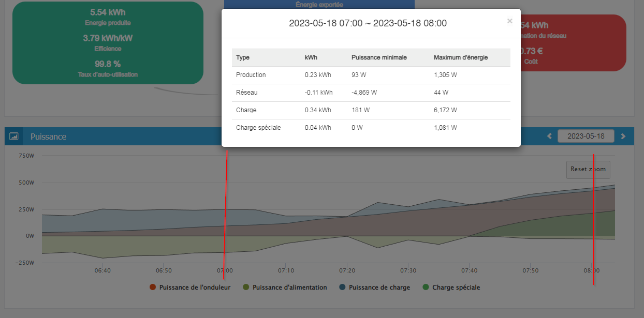
Task: Click the chart icon beside Puissance title
Action: click(14, 137)
